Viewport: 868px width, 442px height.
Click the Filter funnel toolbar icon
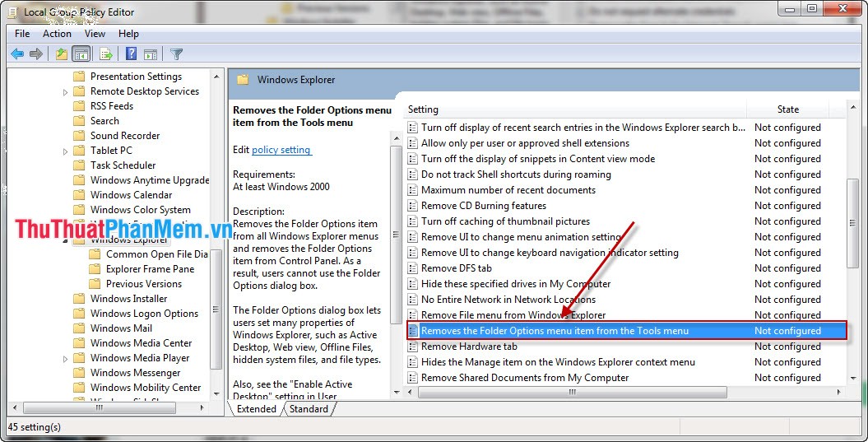(x=176, y=54)
